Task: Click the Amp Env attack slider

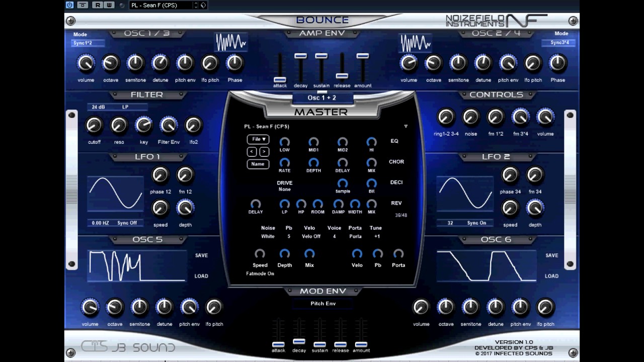Action: pyautogui.click(x=280, y=80)
